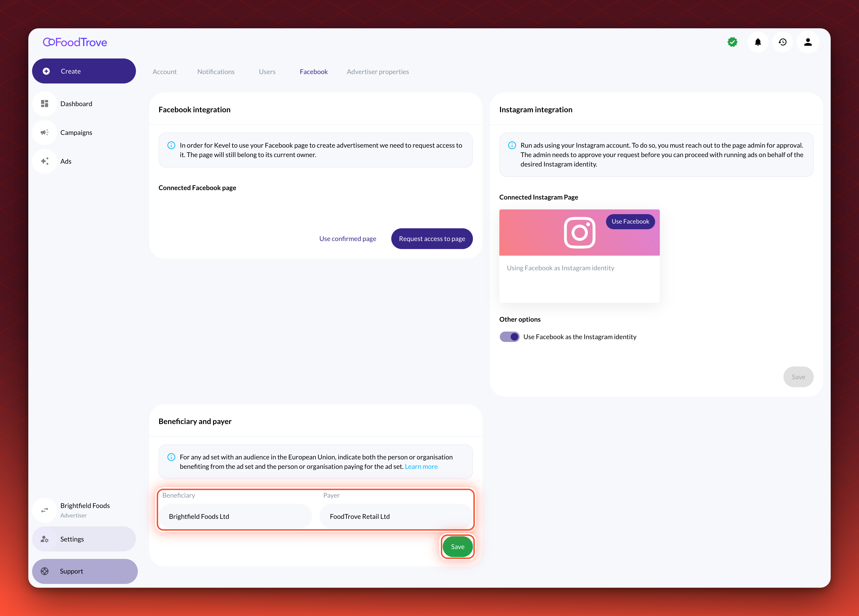Click the Campaigns megaphone icon
This screenshot has width=859, height=616.
click(45, 133)
